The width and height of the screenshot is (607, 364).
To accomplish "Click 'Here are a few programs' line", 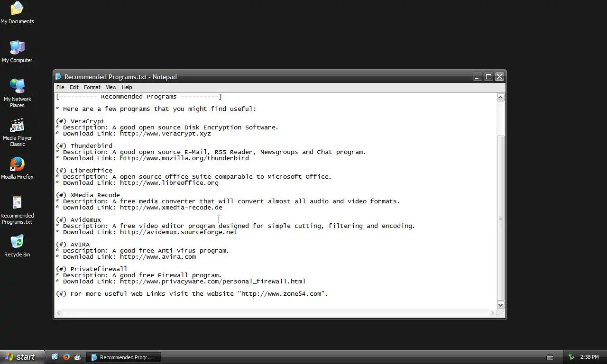I will click(x=156, y=109).
